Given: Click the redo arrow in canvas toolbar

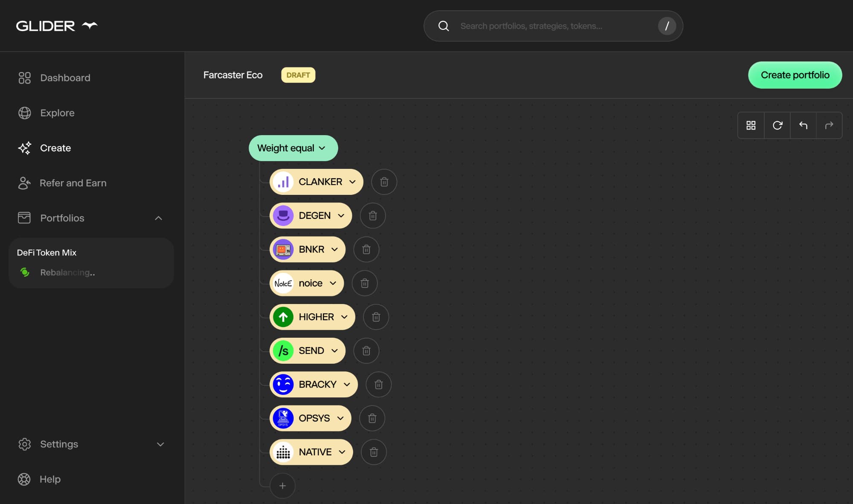Looking at the screenshot, I should click(829, 125).
